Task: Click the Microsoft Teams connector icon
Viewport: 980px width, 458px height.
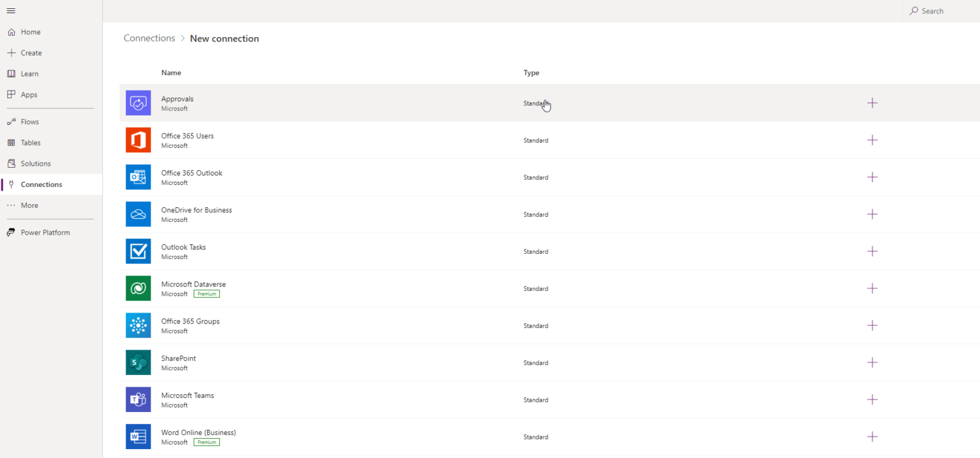Action: (138, 399)
